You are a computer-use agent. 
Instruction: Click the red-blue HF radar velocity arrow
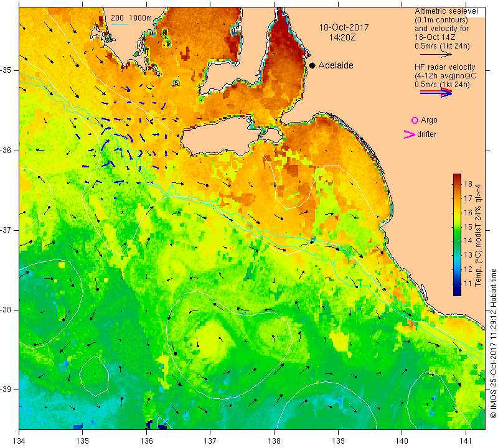click(436, 93)
